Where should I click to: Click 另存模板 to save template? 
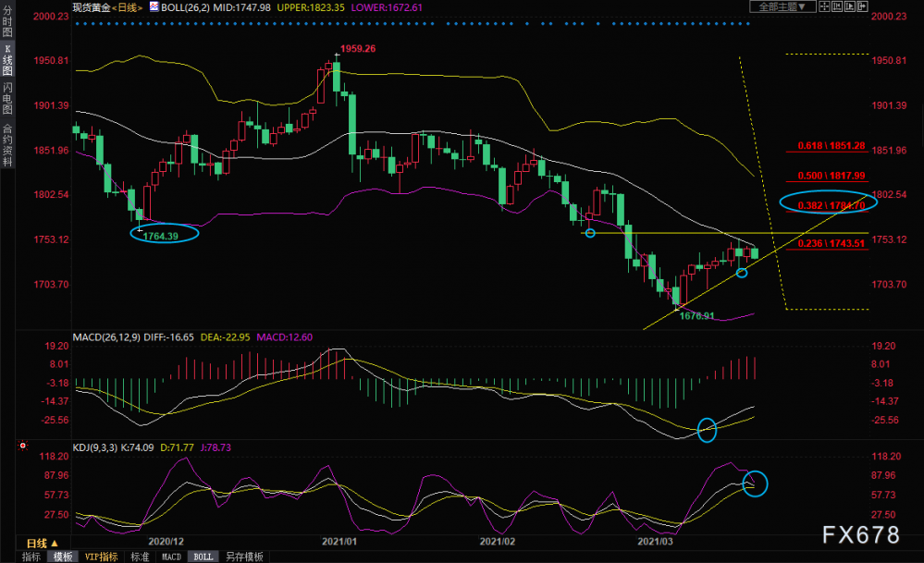[x=244, y=557]
